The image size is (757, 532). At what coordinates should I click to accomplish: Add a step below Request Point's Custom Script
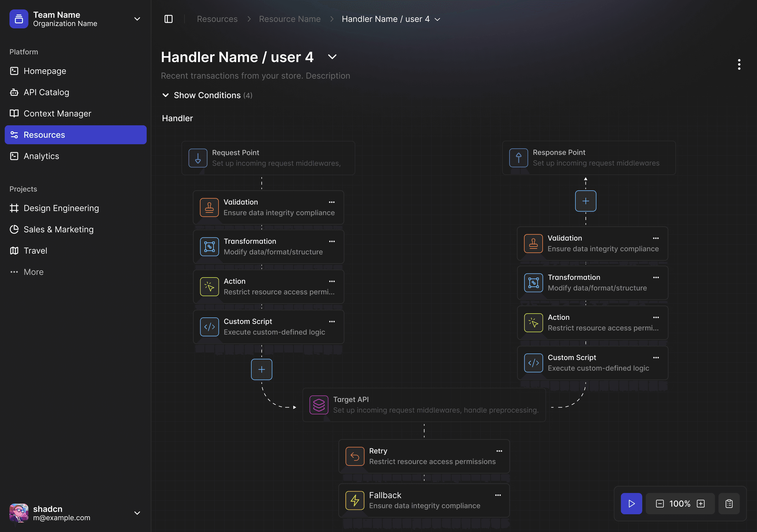coord(261,369)
